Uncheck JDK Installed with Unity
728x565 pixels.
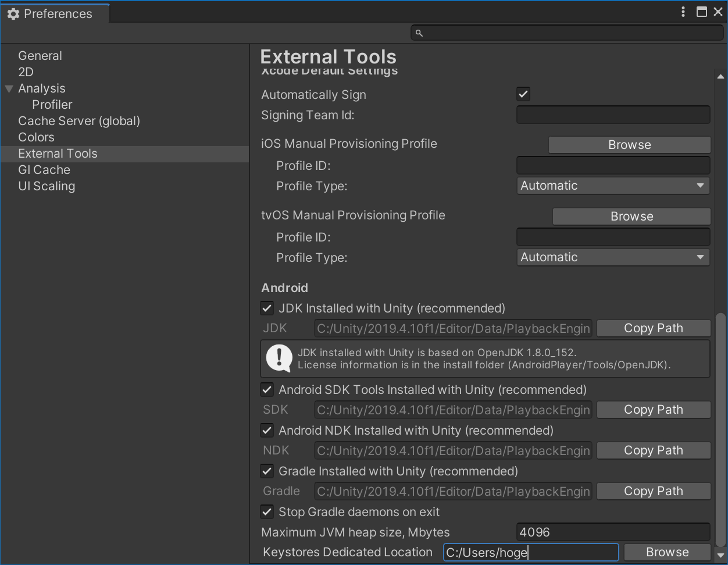pyautogui.click(x=267, y=308)
